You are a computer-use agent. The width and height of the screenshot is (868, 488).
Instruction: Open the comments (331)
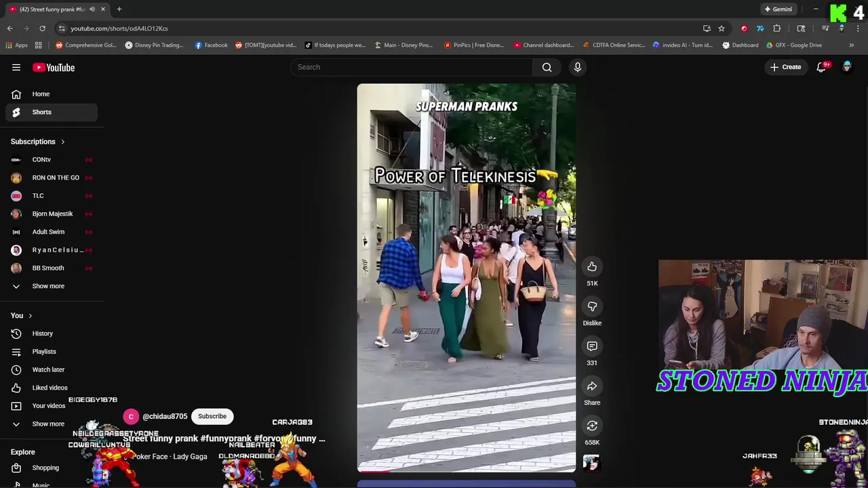point(592,346)
